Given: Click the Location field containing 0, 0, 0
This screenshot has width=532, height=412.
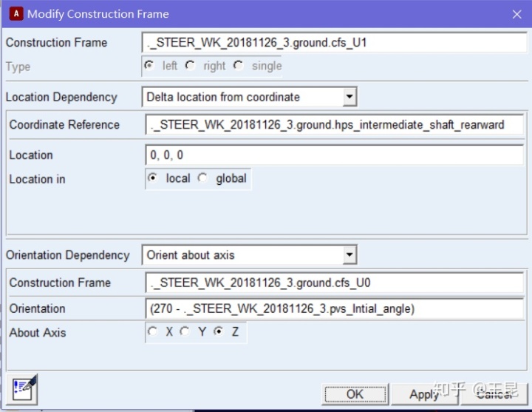Looking at the screenshot, I should pos(334,155).
